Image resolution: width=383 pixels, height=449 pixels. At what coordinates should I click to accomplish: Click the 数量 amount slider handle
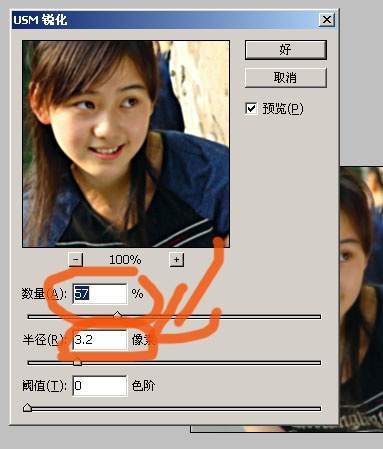117,315
